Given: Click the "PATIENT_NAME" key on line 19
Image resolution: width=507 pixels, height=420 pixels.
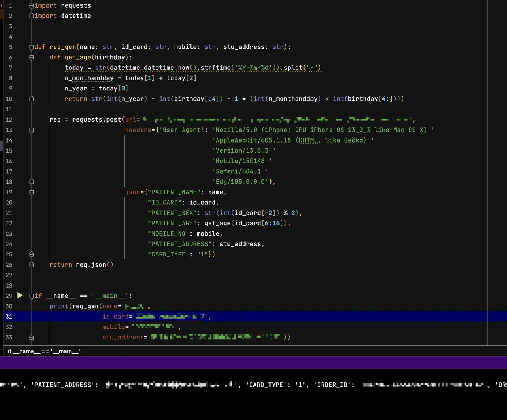Looking at the screenshot, I should pyautogui.click(x=174, y=192).
